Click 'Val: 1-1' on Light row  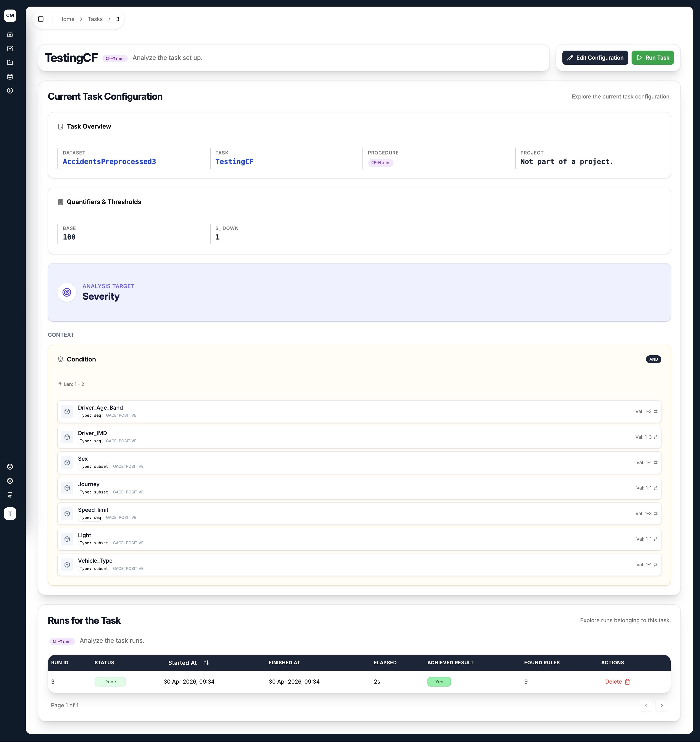click(644, 539)
